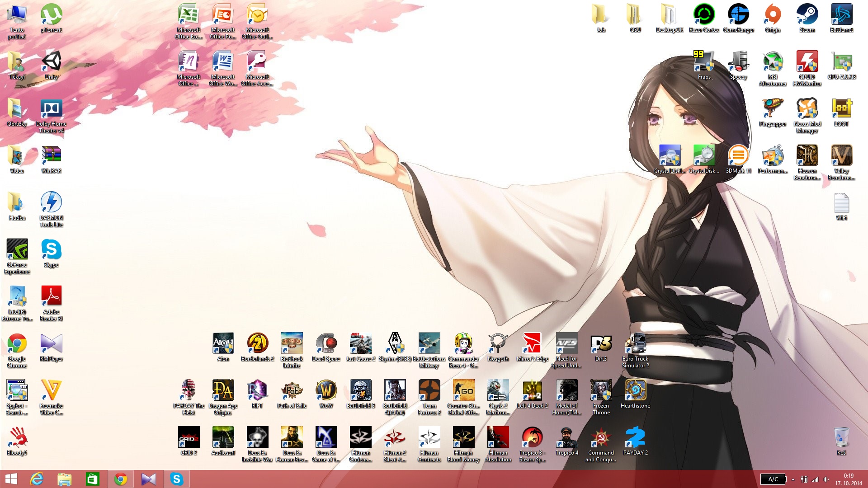Show hidden system tray icons arrow

pyautogui.click(x=793, y=479)
